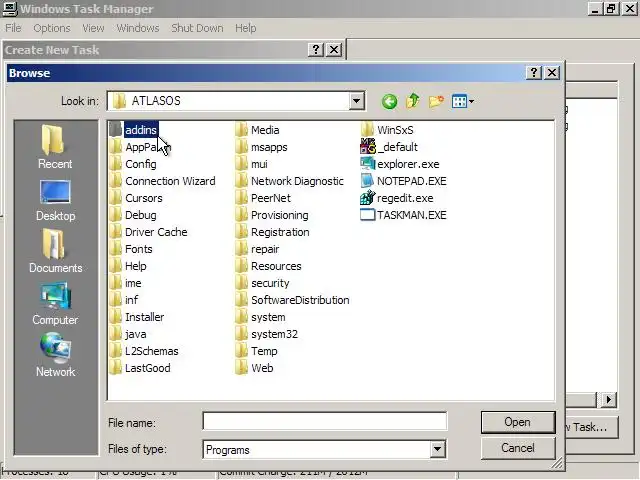Open the File menu in Task Manager
This screenshot has width=640, height=480.
[13, 28]
